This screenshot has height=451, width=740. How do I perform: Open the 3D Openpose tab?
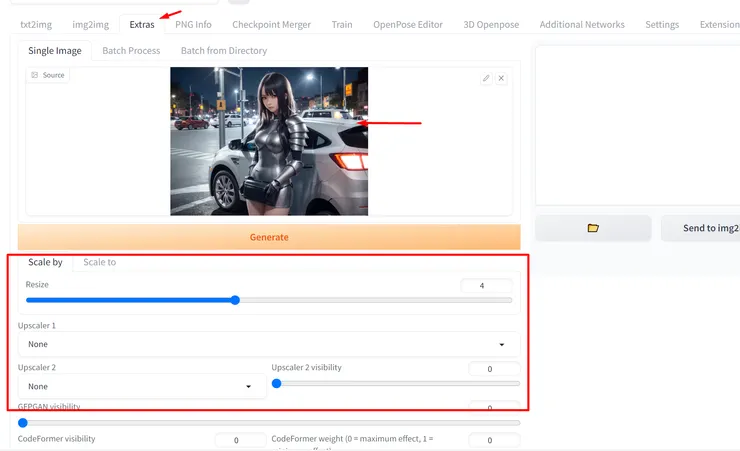coord(491,25)
